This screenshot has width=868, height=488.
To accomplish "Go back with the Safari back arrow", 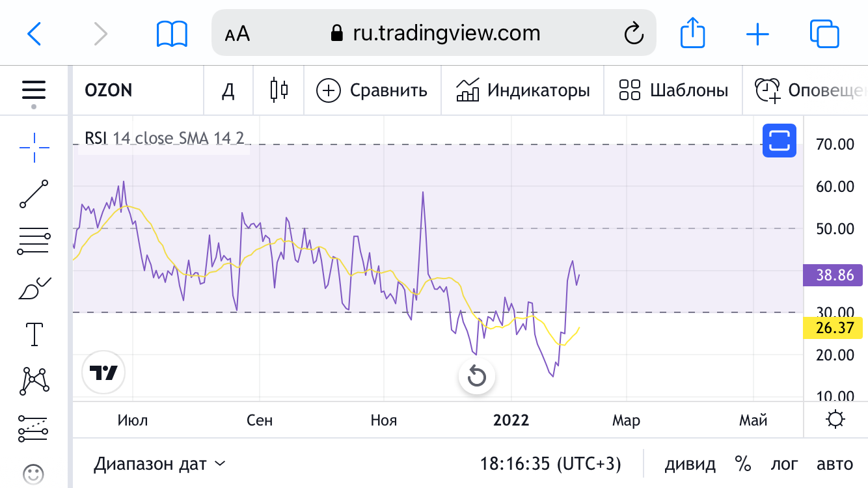I will tap(34, 33).
